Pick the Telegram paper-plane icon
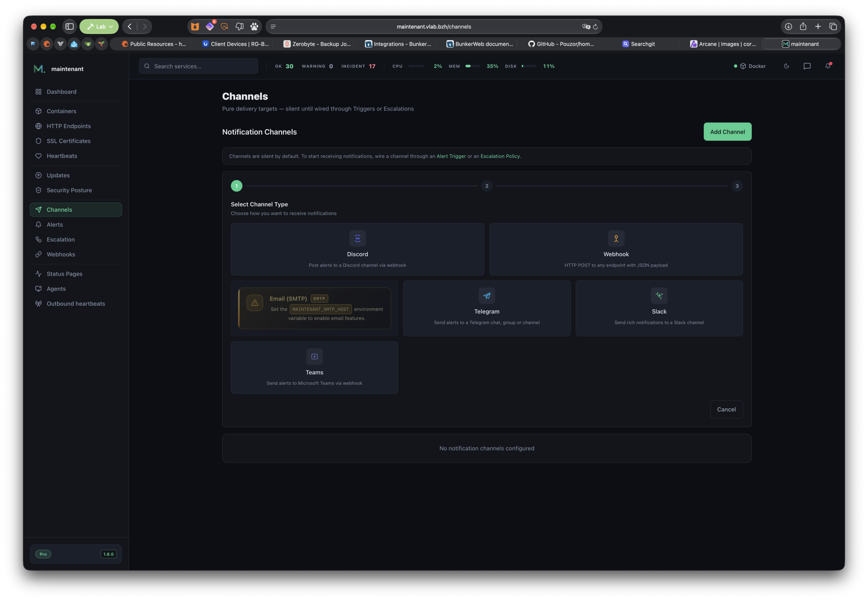868x601 pixels. point(487,296)
